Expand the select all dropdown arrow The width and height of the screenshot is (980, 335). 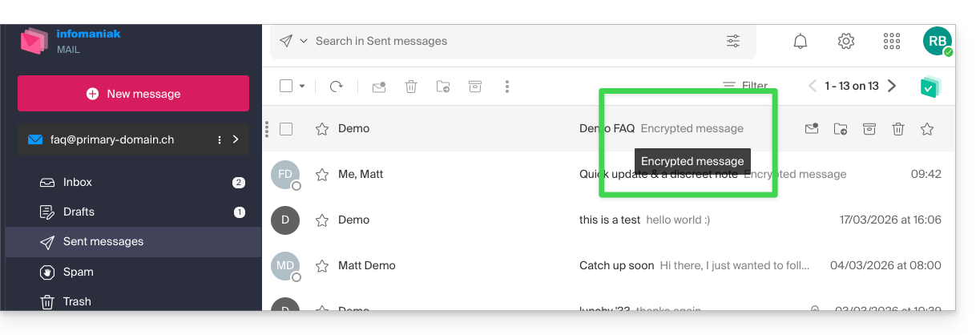tap(302, 87)
